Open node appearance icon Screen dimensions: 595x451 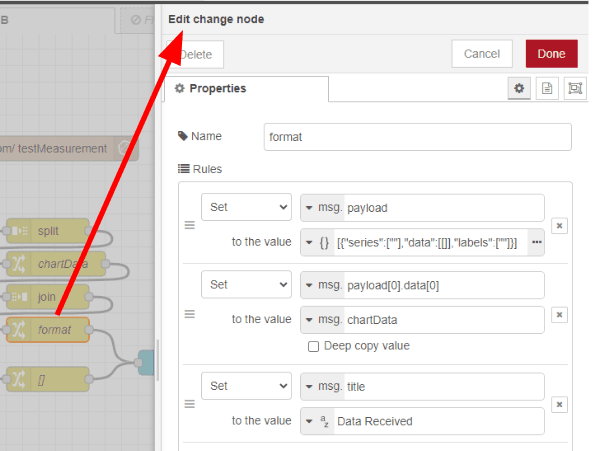tap(575, 88)
